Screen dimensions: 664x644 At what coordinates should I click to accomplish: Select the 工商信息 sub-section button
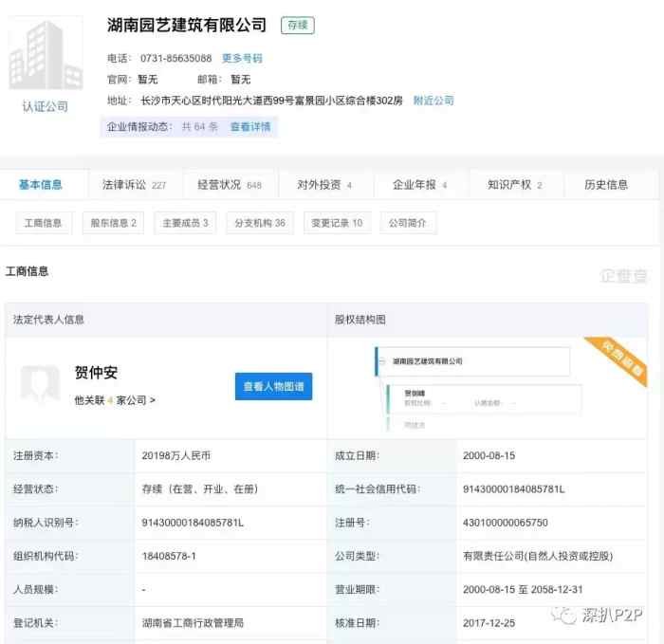click(44, 223)
